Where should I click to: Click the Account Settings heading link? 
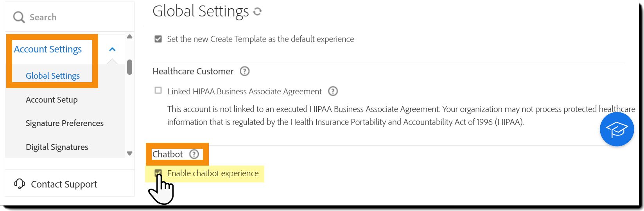(x=48, y=49)
